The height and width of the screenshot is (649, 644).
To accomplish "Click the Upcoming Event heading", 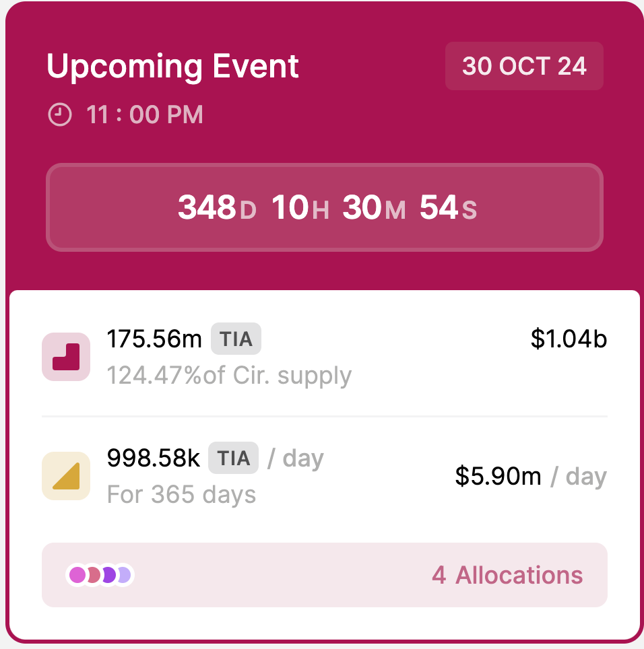I will point(172,67).
